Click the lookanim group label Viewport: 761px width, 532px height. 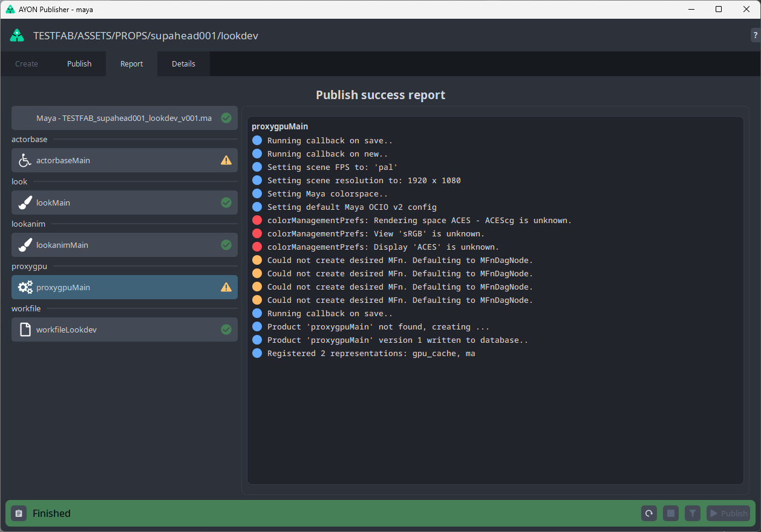tap(28, 224)
